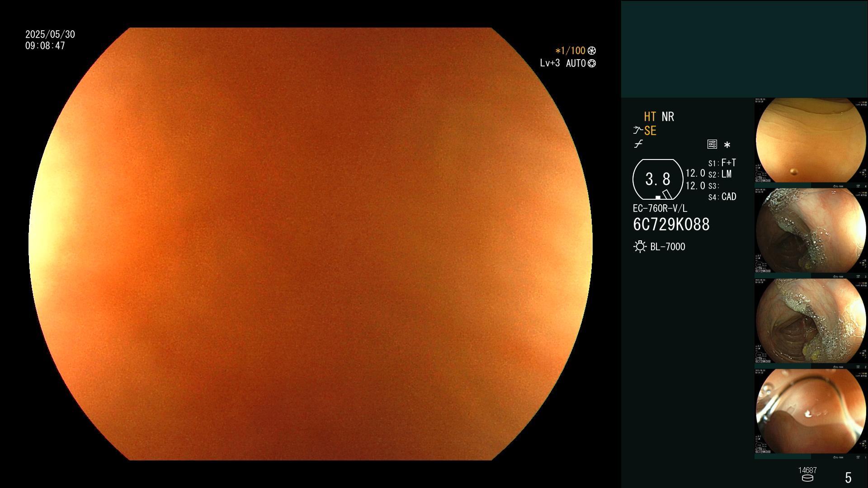Click the NR noise reduction label
The height and width of the screenshot is (488, 868).
[x=668, y=117]
